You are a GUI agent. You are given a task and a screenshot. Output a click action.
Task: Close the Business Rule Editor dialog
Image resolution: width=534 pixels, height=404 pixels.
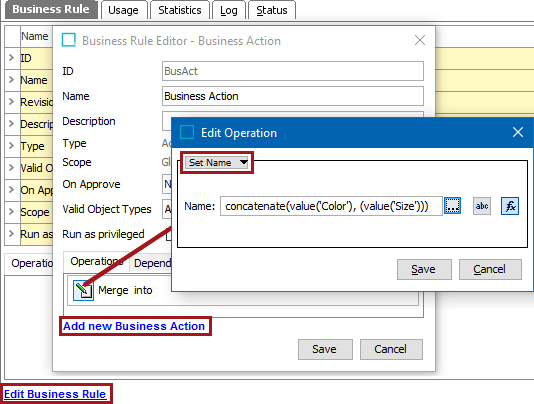pyautogui.click(x=420, y=40)
